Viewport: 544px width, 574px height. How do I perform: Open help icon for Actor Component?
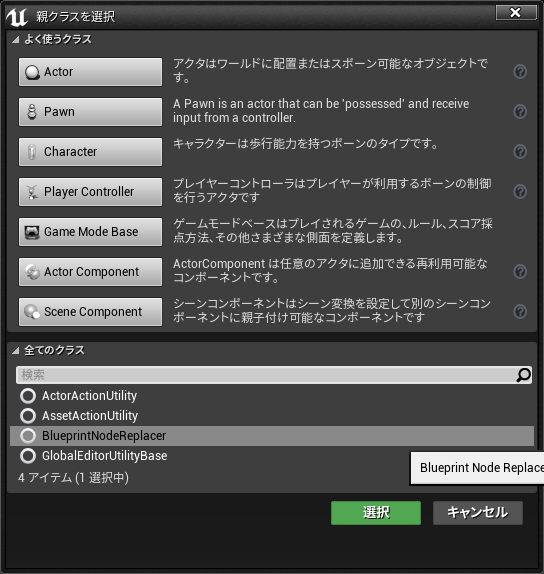pos(520,272)
